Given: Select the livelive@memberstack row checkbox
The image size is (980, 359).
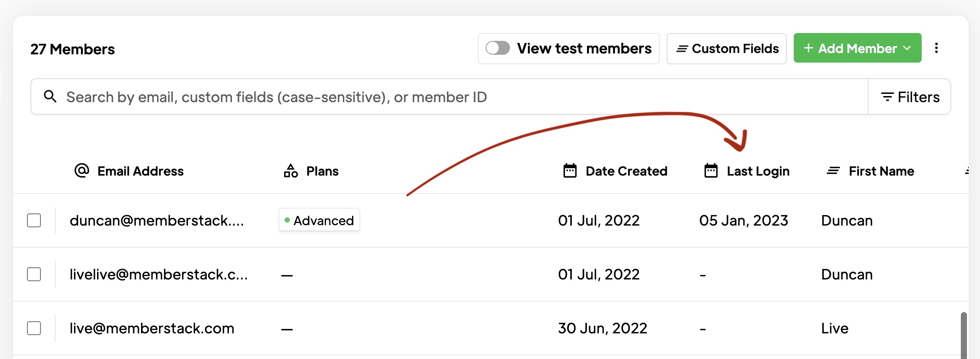Looking at the screenshot, I should pyautogui.click(x=34, y=274).
